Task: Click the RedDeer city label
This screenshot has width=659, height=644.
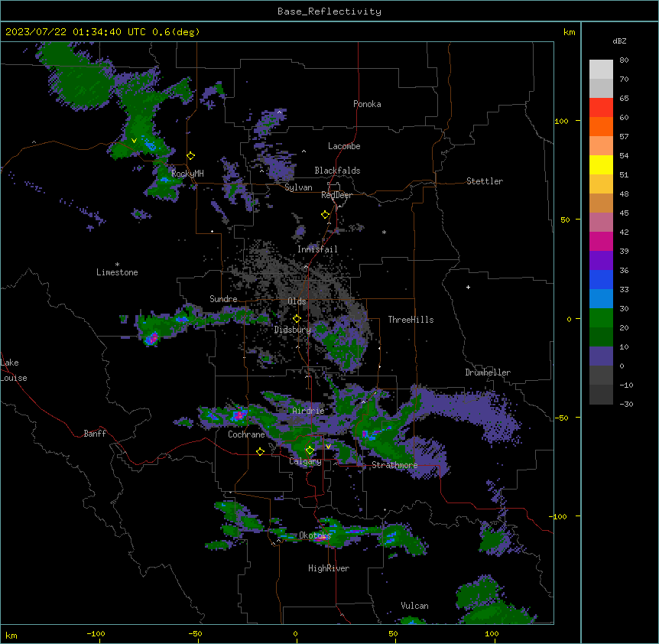Action: (x=336, y=195)
